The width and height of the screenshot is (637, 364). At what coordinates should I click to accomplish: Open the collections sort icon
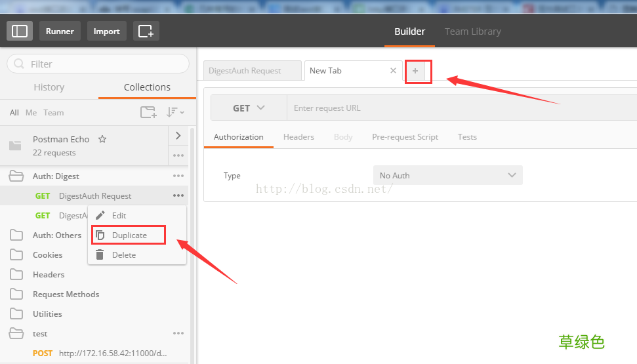[175, 112]
